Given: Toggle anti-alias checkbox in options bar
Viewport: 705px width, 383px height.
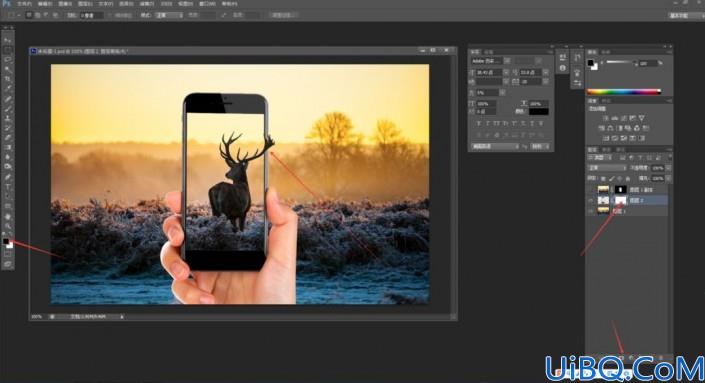Looking at the screenshot, I should (x=110, y=15).
